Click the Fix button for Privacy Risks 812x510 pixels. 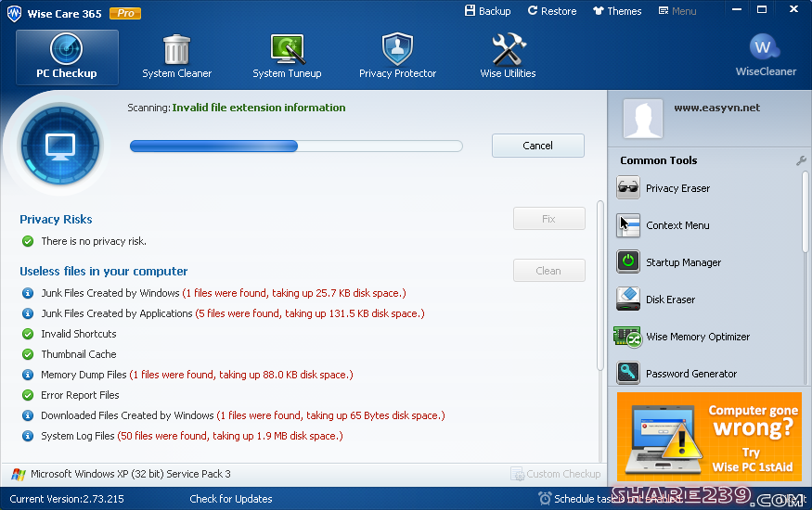click(x=549, y=219)
